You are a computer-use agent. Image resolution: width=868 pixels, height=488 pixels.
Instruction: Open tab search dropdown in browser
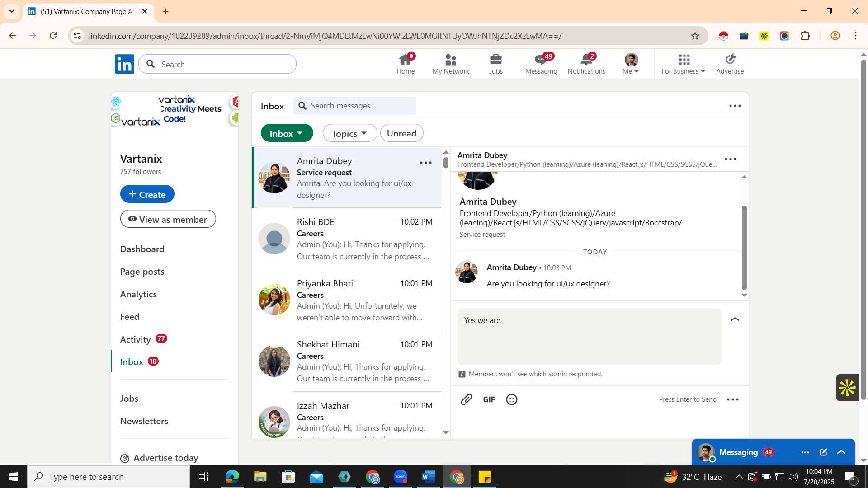click(x=12, y=11)
